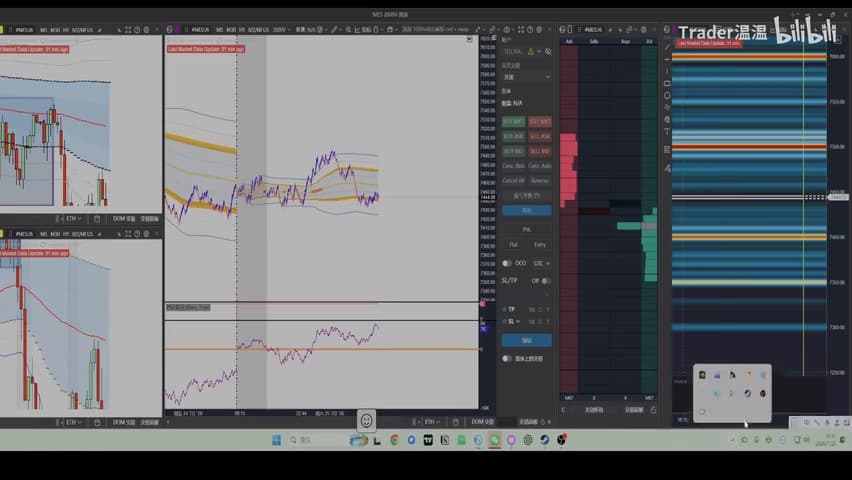The width and height of the screenshot is (852, 480).
Task: Open WeChat from the taskbar
Action: 494,440
